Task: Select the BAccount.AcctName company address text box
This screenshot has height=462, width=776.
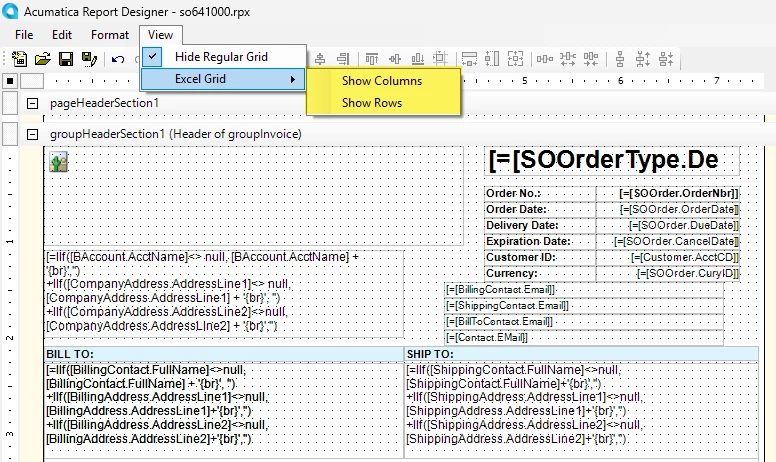Action: click(224, 294)
